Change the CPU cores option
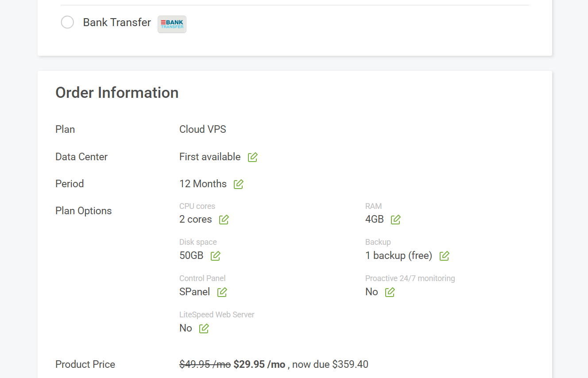This screenshot has width=588, height=378. 224,219
